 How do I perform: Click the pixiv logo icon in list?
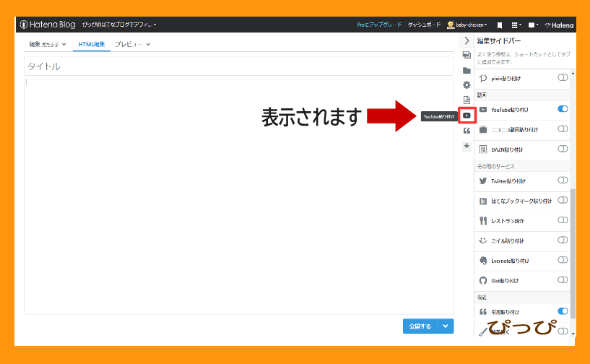point(483,78)
